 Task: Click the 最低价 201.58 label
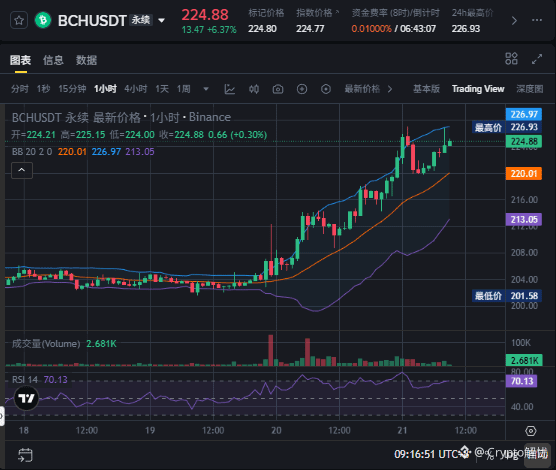[507, 295]
